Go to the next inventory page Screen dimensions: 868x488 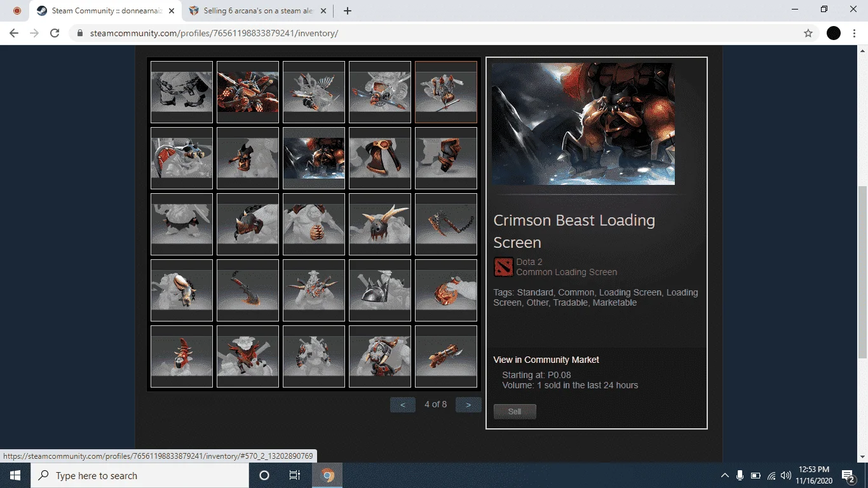pyautogui.click(x=468, y=405)
